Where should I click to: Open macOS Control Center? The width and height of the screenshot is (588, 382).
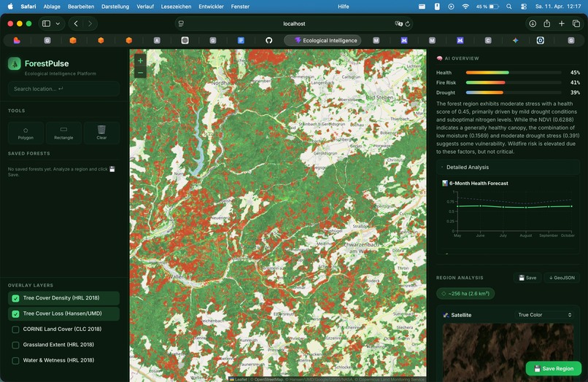point(524,7)
